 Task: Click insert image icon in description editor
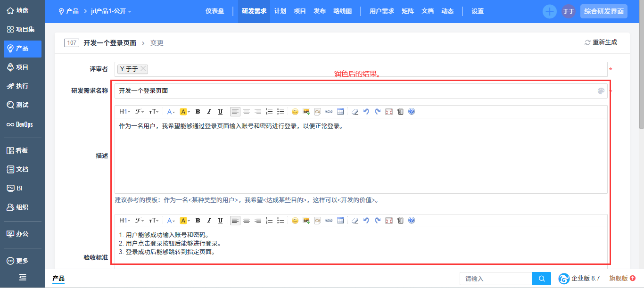(306, 112)
